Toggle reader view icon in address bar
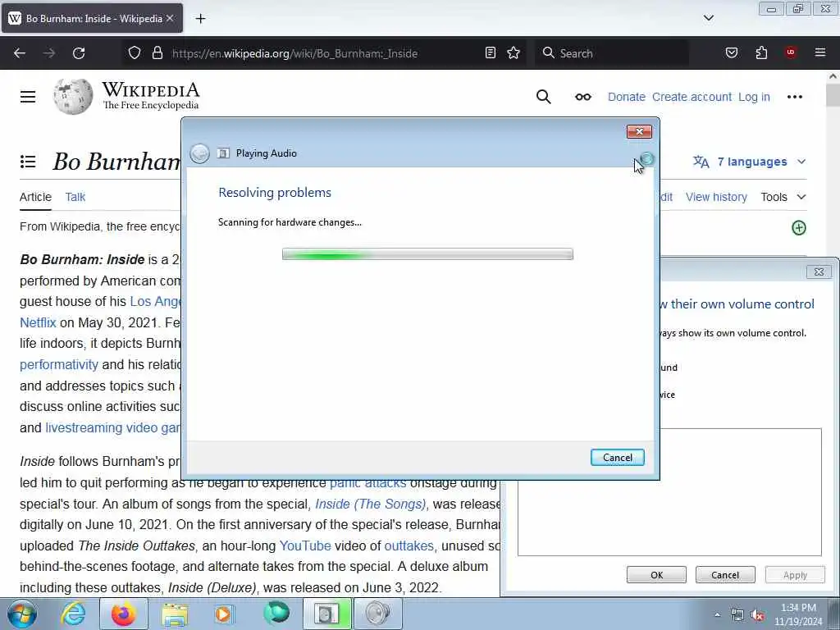The width and height of the screenshot is (840, 630). (x=491, y=53)
